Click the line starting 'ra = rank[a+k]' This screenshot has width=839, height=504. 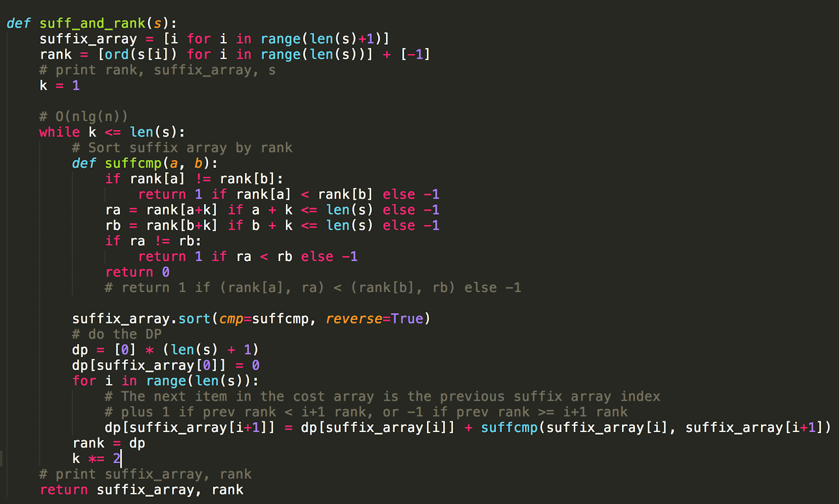pos(272,210)
